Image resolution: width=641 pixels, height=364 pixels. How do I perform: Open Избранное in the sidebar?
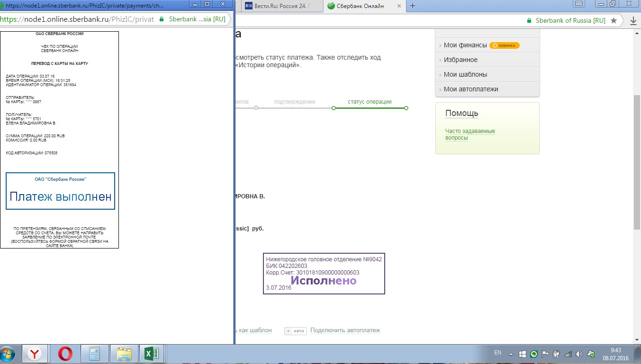[x=460, y=60]
